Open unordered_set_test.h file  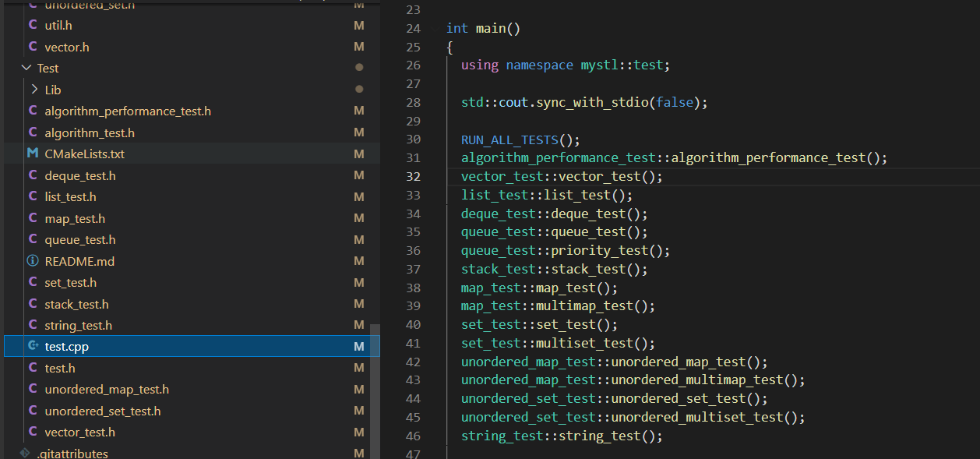(x=103, y=411)
